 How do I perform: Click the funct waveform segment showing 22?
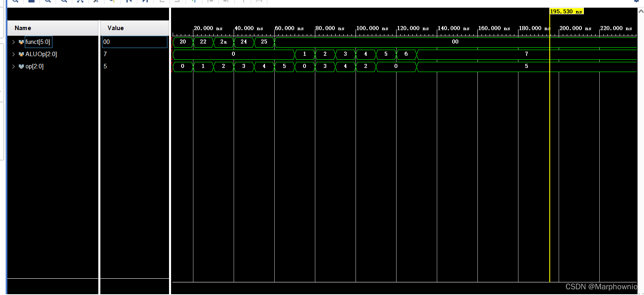pyautogui.click(x=203, y=42)
